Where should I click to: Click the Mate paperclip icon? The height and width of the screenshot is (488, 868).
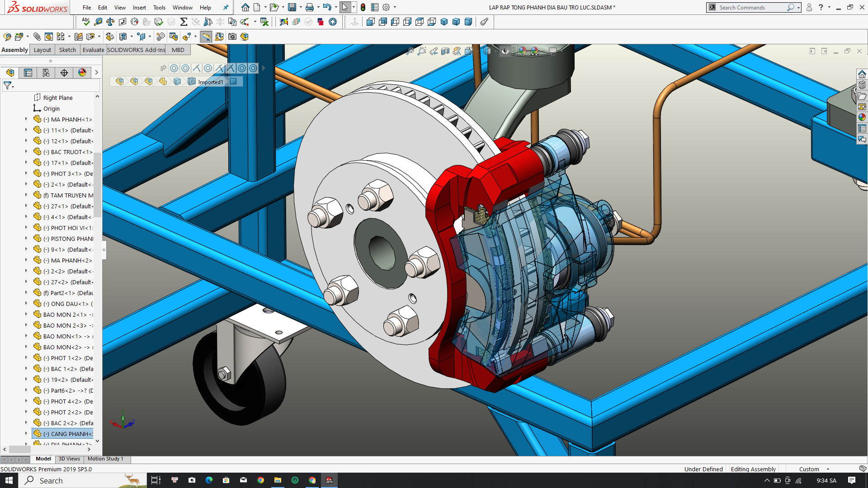coord(37,37)
